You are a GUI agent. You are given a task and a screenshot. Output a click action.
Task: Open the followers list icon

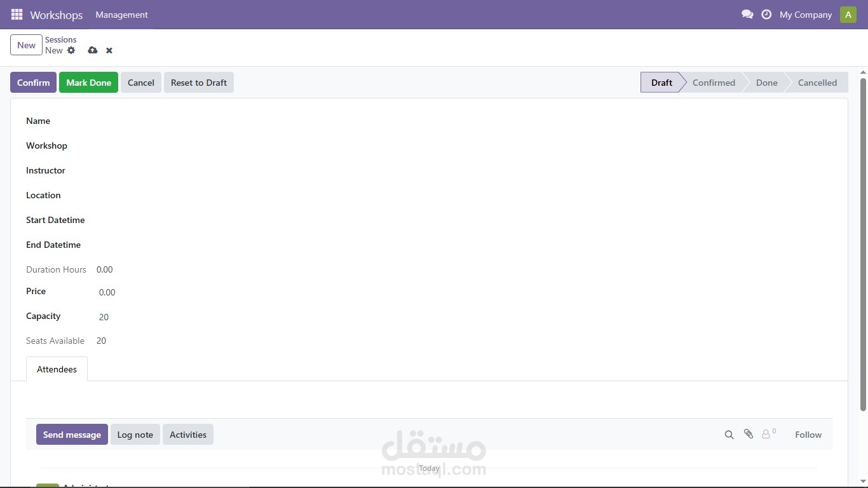(766, 435)
